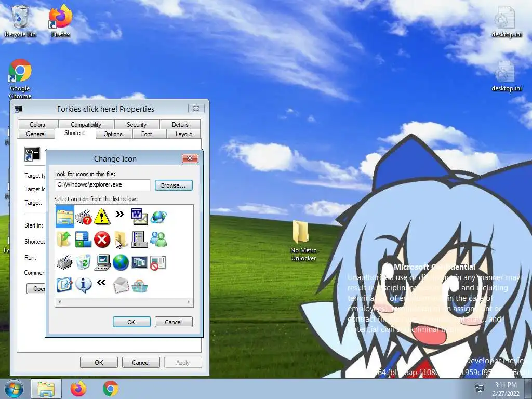532x399 pixels.
Task: Launch Chrome from the taskbar
Action: pyautogui.click(x=111, y=389)
